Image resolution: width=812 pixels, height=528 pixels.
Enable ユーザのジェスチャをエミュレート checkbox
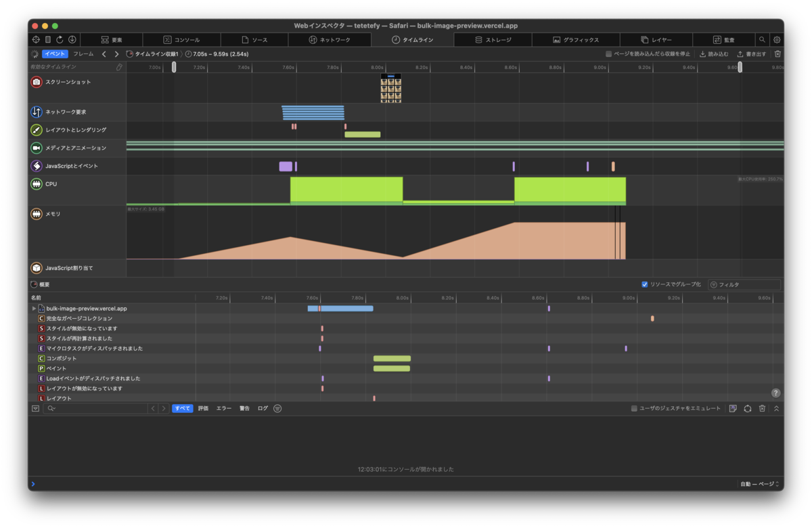(634, 408)
